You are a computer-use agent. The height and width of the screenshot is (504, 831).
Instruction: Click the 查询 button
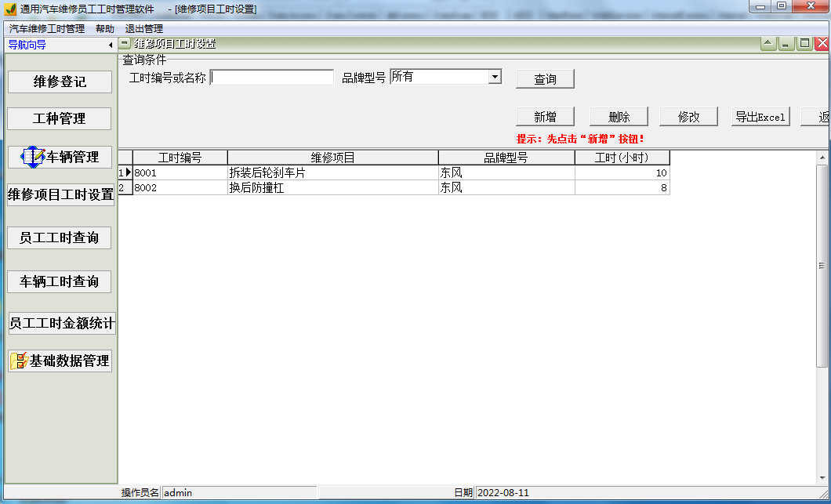pyautogui.click(x=545, y=79)
